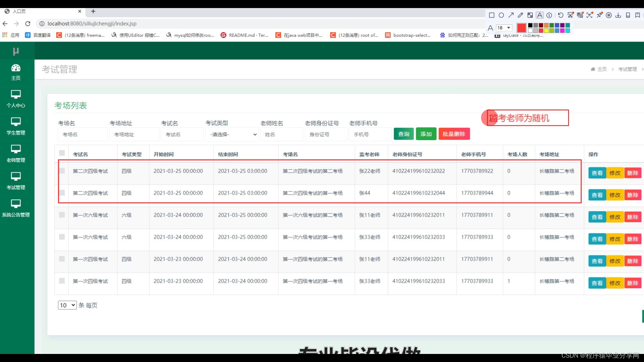
Task: Click the 考场地址 search input field
Action: [134, 134]
